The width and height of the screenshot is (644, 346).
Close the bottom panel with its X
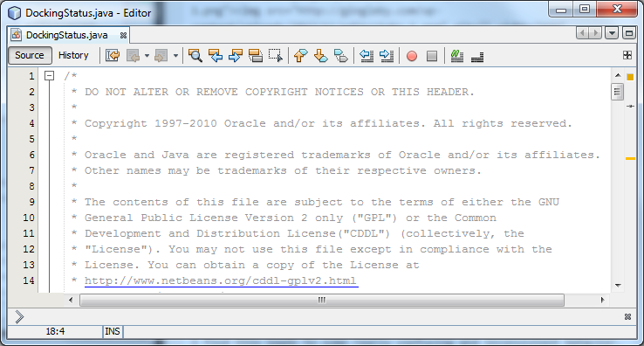(x=627, y=316)
